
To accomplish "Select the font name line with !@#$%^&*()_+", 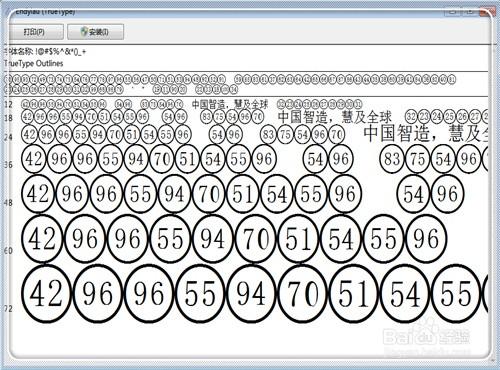I will click(x=45, y=52).
